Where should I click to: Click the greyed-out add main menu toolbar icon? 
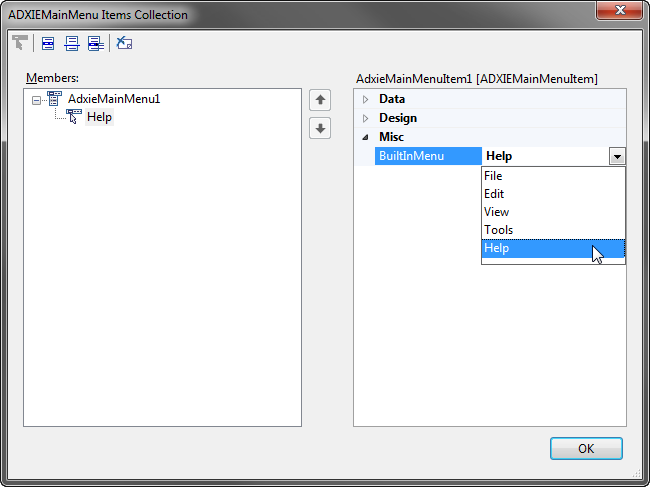(x=19, y=43)
